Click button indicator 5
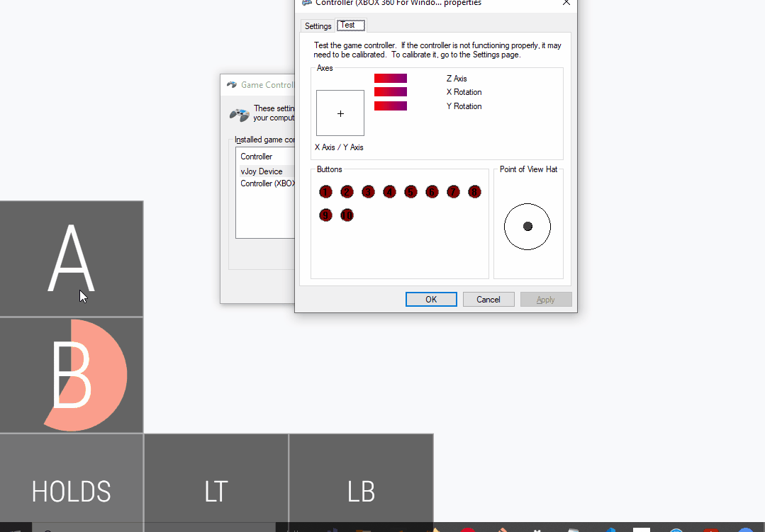 [411, 192]
